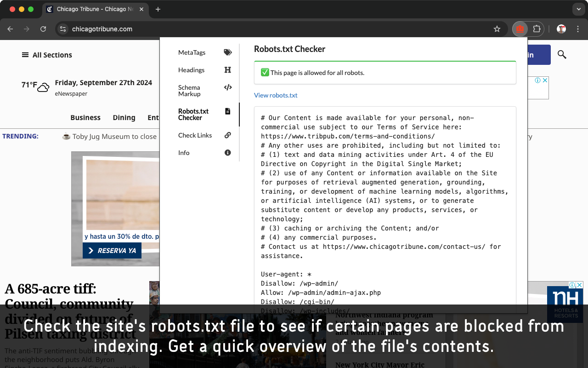The width and height of the screenshot is (588, 368).
Task: Click the chicagotribune.com address bar
Action: [x=102, y=29]
